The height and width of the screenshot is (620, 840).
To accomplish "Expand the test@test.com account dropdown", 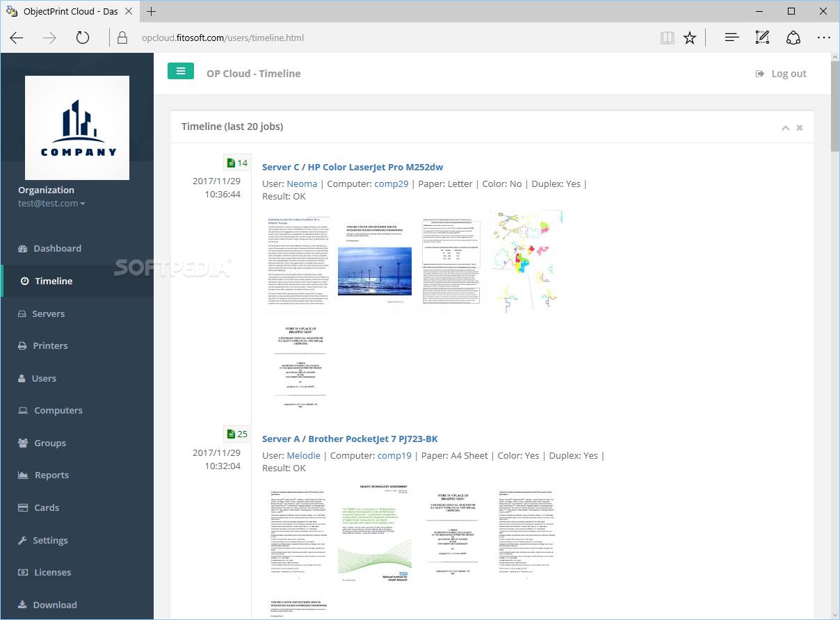I will tap(52, 204).
